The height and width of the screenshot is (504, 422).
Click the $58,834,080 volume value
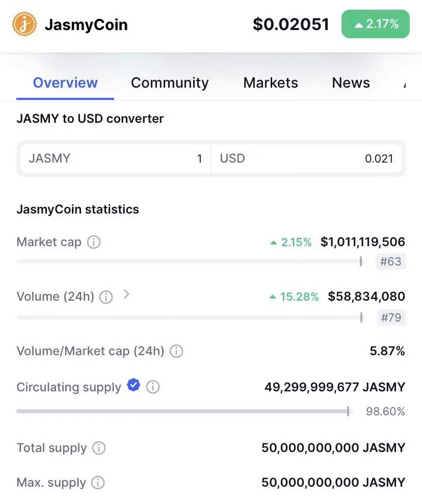click(x=366, y=297)
